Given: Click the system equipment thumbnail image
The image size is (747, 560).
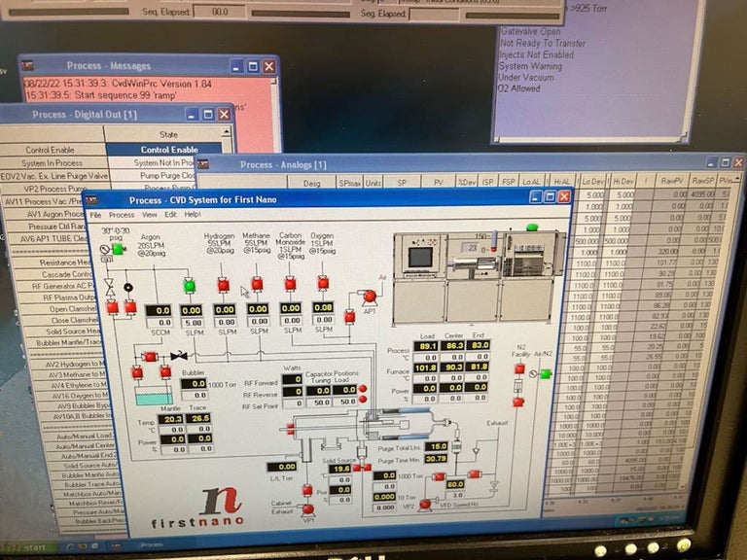Looking at the screenshot, I should pos(480,279).
